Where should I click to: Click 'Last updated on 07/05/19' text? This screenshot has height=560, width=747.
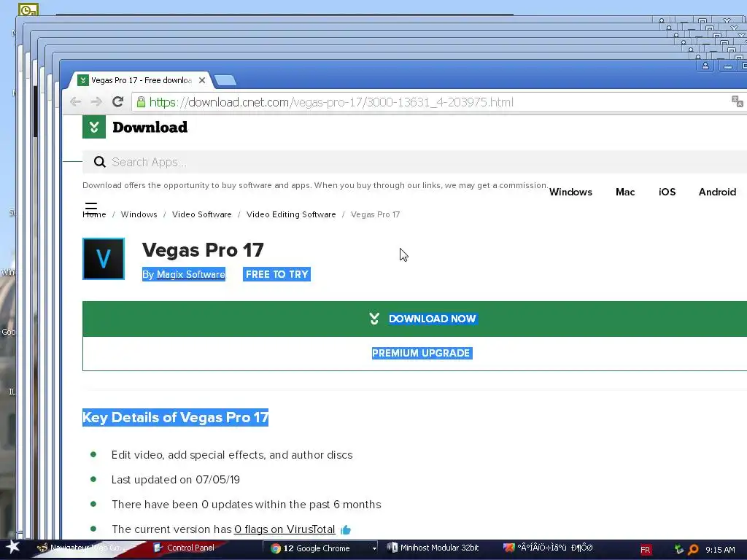(x=176, y=480)
